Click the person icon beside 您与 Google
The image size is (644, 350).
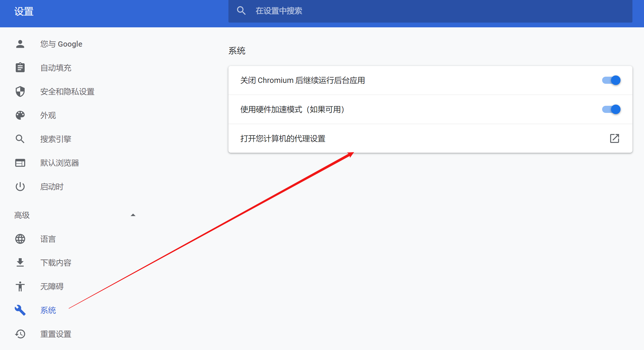point(20,44)
